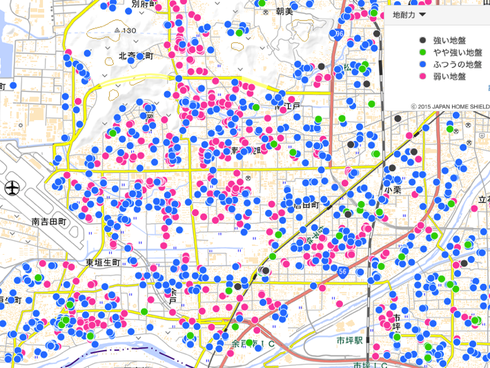
Task: Click the lone pink marker above 市坪駅
Action: (x=339, y=304)
